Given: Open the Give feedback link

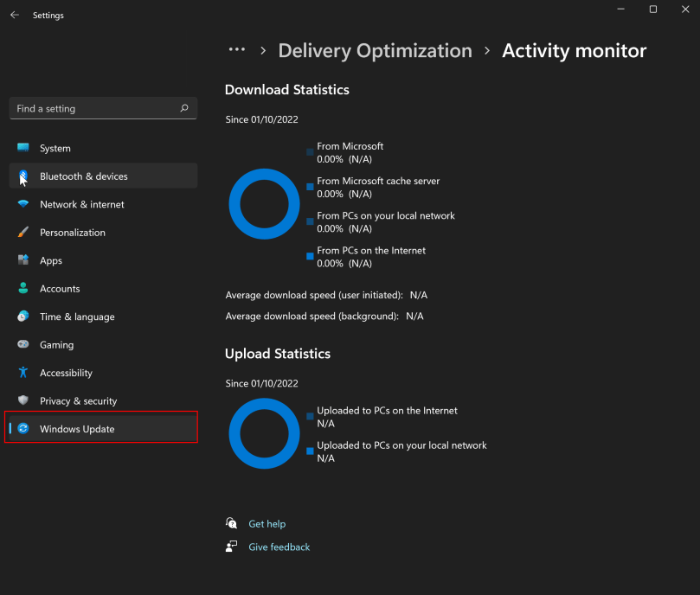Looking at the screenshot, I should [279, 547].
